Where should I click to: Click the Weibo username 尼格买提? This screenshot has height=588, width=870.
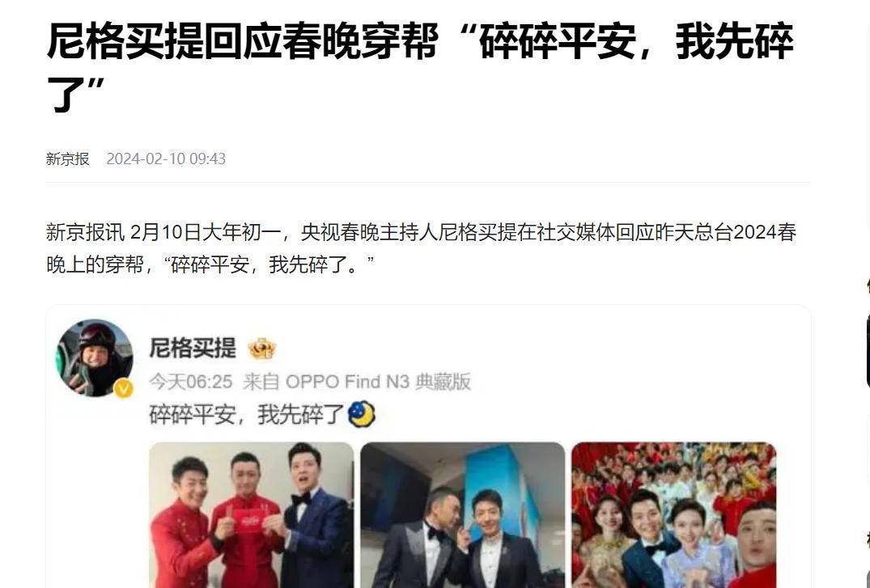coord(193,349)
